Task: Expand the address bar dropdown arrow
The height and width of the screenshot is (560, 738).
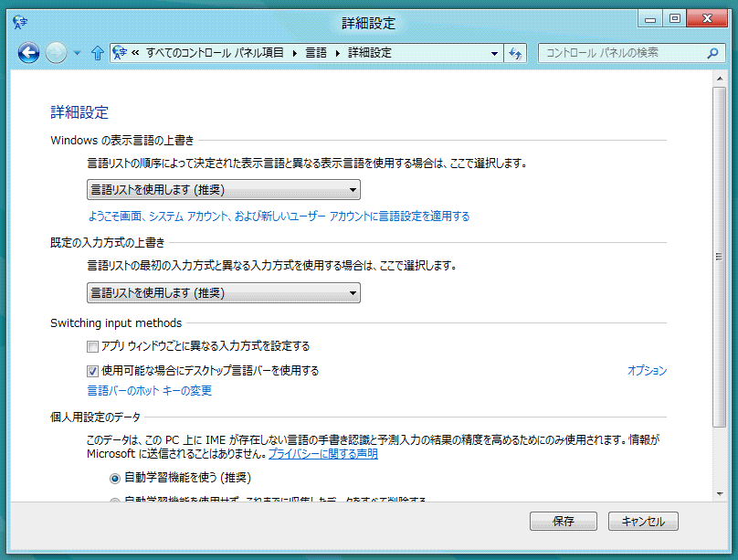Action: click(494, 53)
